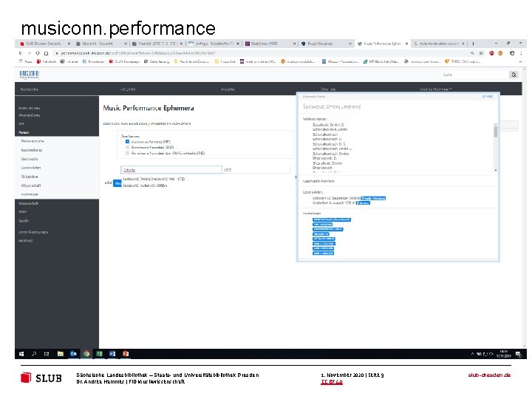Select Geschlecht in the Person submenu
The width and height of the screenshot is (532, 399).
[x=30, y=159]
